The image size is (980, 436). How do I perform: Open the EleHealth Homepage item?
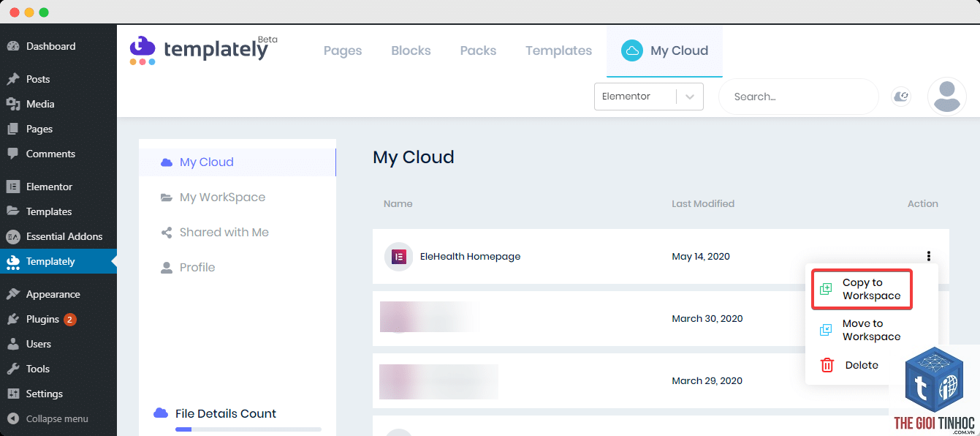point(470,257)
